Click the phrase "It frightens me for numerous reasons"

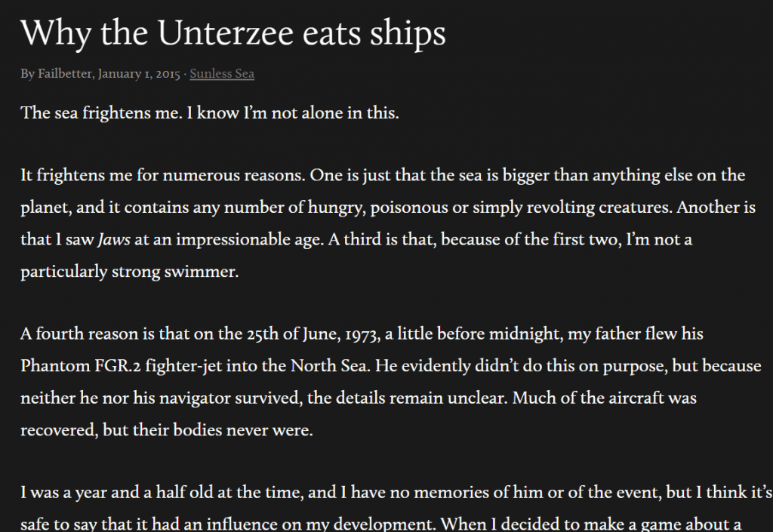(x=163, y=175)
